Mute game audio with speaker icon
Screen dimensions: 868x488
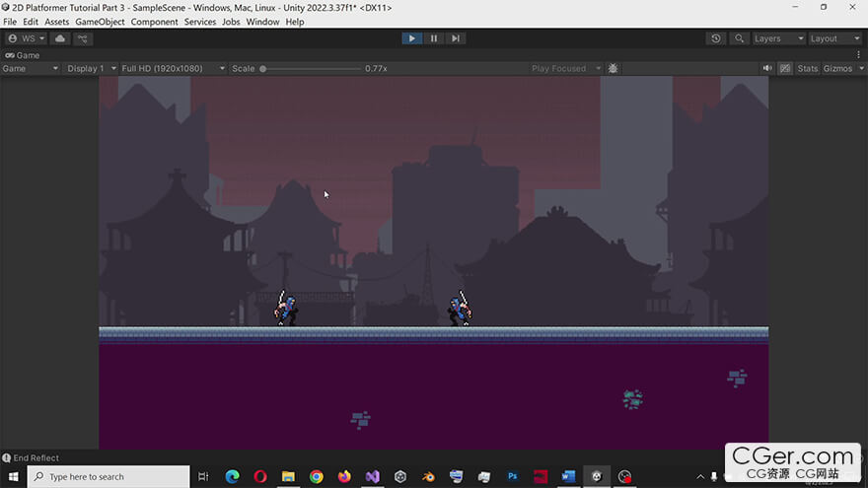click(767, 69)
